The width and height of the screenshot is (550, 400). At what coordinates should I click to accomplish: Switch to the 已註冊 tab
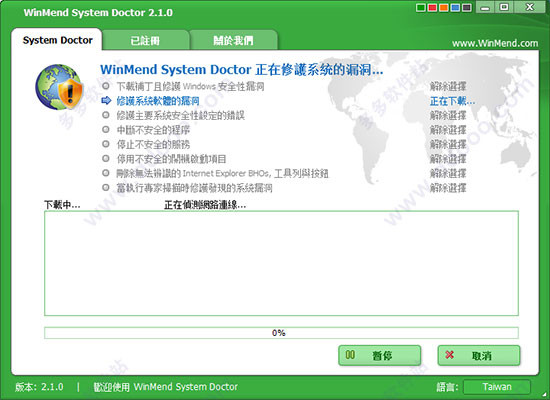point(145,40)
